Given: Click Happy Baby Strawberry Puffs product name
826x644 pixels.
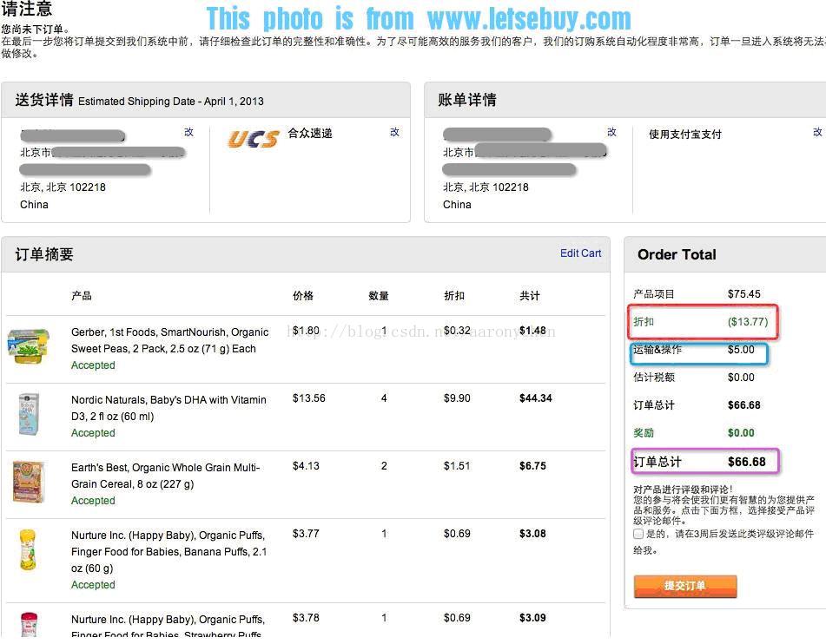Looking at the screenshot, I should pos(168,627).
